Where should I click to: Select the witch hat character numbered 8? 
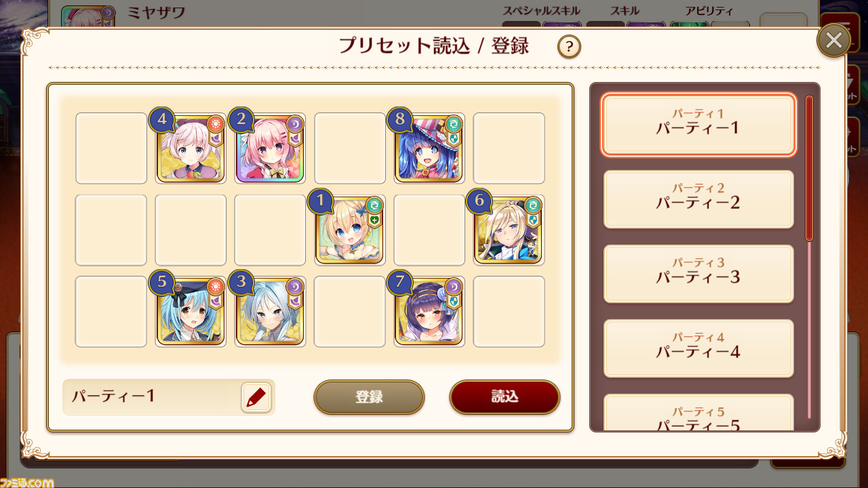(x=429, y=148)
